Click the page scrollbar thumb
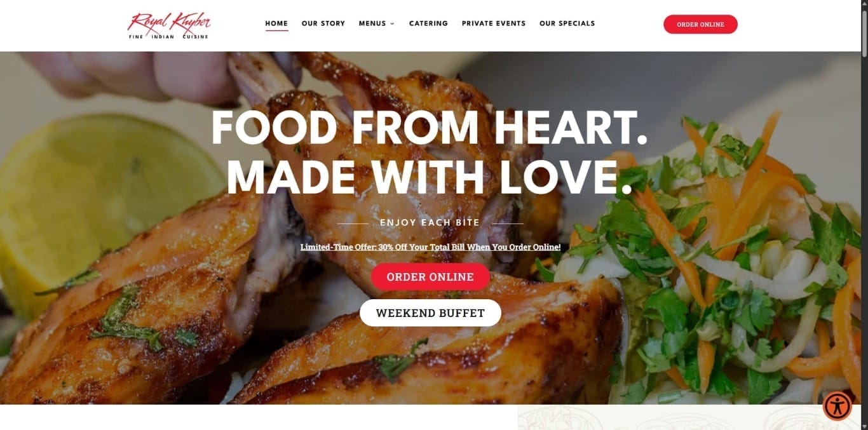This screenshot has height=430, width=868. pos(864,29)
